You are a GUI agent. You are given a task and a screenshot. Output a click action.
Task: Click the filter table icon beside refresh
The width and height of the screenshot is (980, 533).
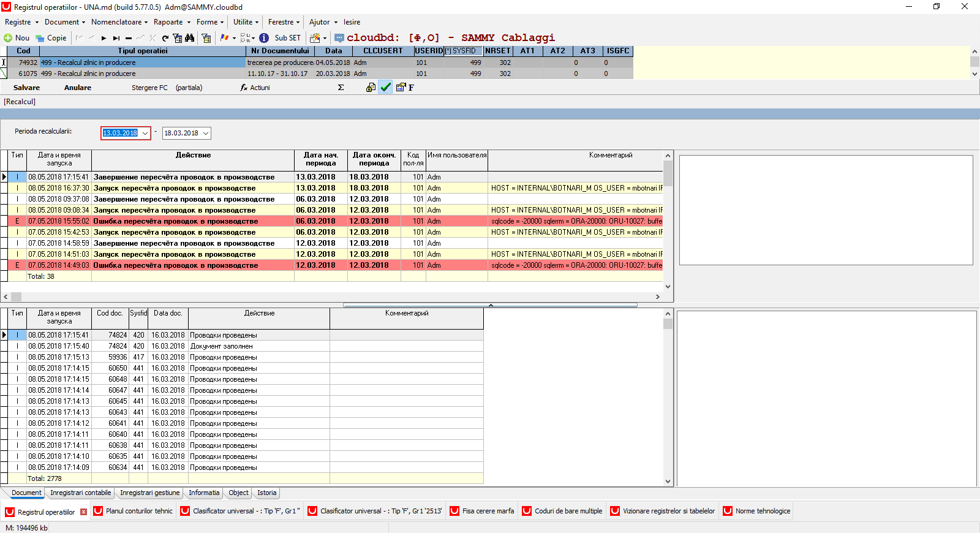pyautogui.click(x=178, y=38)
